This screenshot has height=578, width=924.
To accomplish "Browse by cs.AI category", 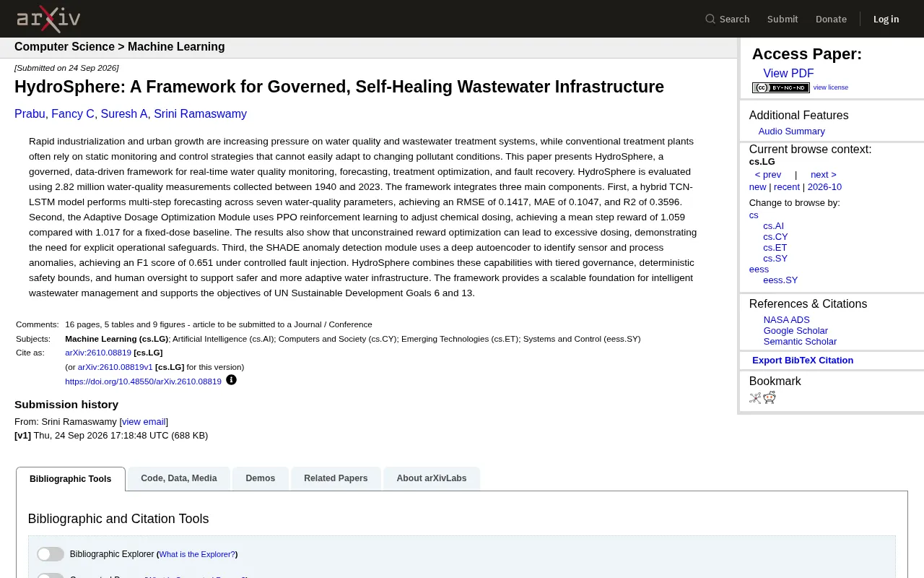I will pyautogui.click(x=773, y=226).
